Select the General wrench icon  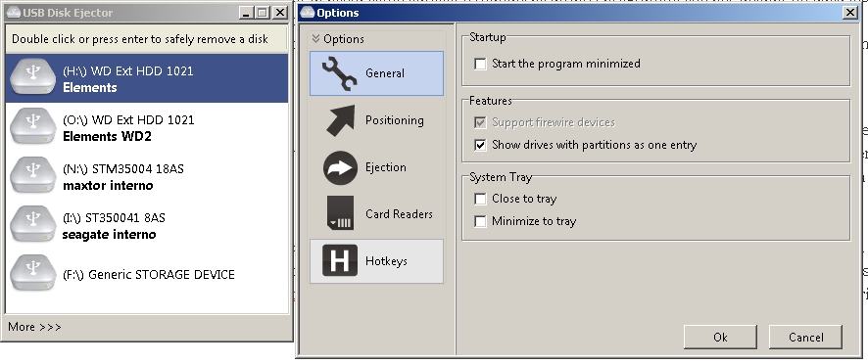pos(339,73)
